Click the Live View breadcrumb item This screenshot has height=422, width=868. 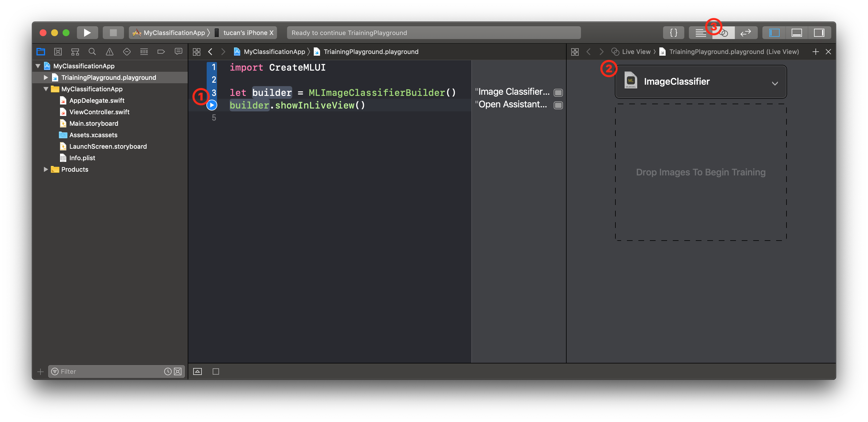[x=635, y=52]
